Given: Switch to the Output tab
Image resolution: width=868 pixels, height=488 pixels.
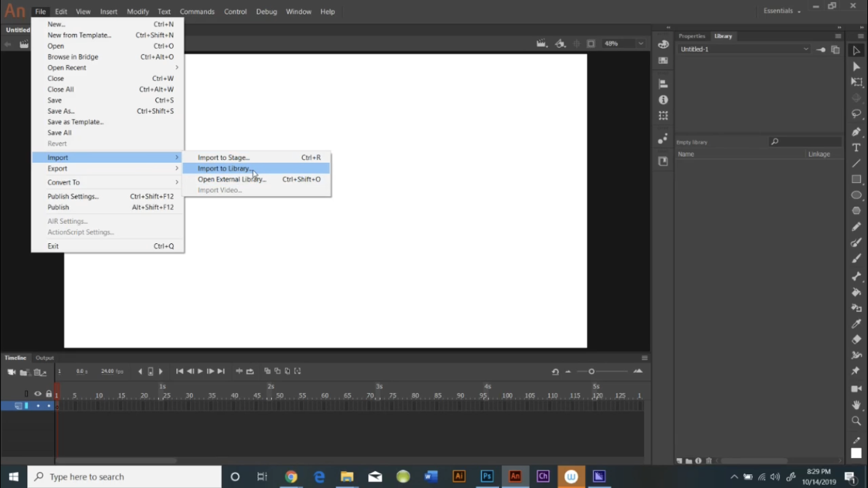Looking at the screenshot, I should [45, 358].
